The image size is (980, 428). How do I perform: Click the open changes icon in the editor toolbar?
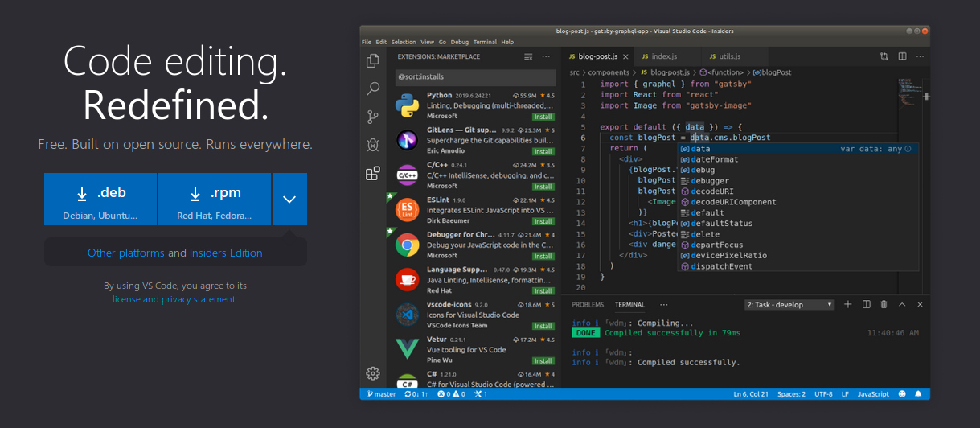(x=884, y=56)
